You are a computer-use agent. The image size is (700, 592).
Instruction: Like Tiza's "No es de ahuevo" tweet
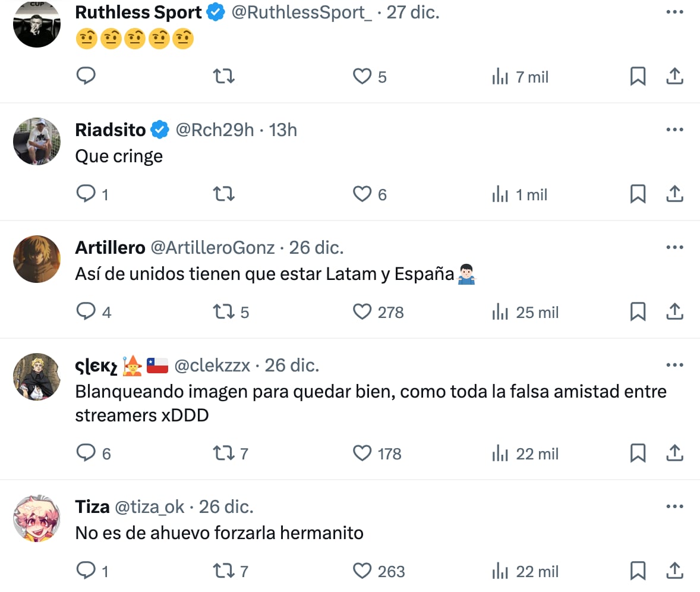pos(361,571)
